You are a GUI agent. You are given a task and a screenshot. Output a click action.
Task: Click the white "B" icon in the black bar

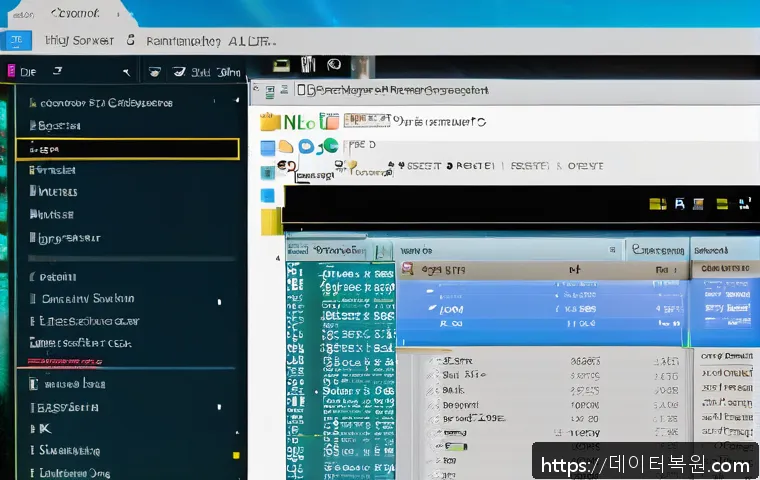(x=680, y=204)
